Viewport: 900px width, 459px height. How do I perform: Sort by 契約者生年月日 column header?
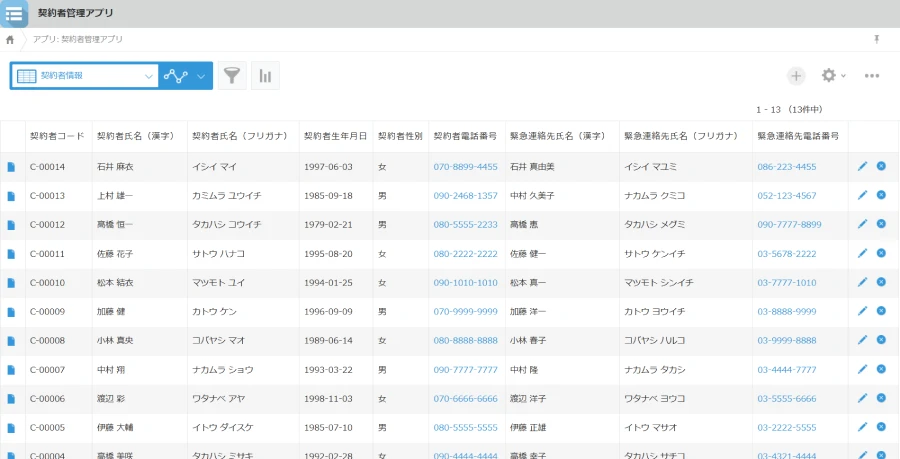[x=335, y=137]
